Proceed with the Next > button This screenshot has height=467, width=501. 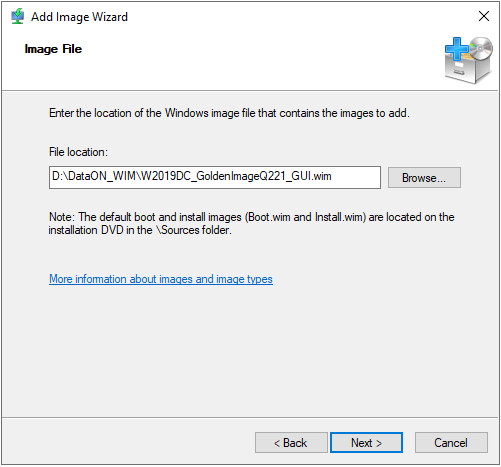[366, 443]
